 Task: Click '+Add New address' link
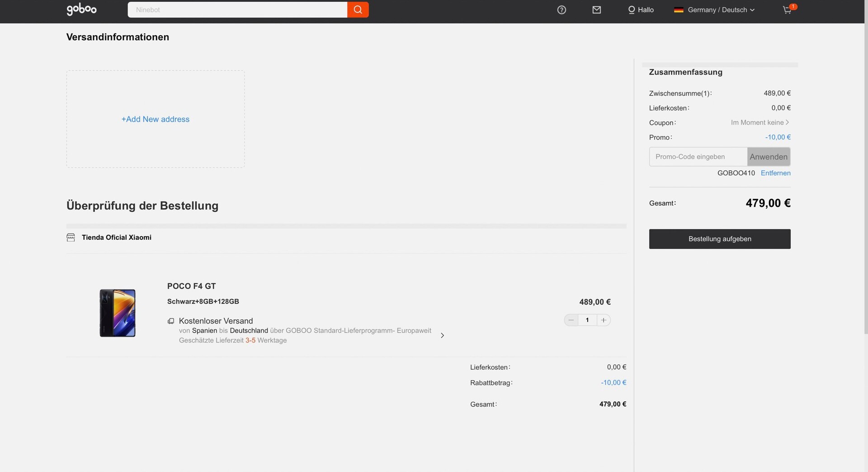(156, 119)
